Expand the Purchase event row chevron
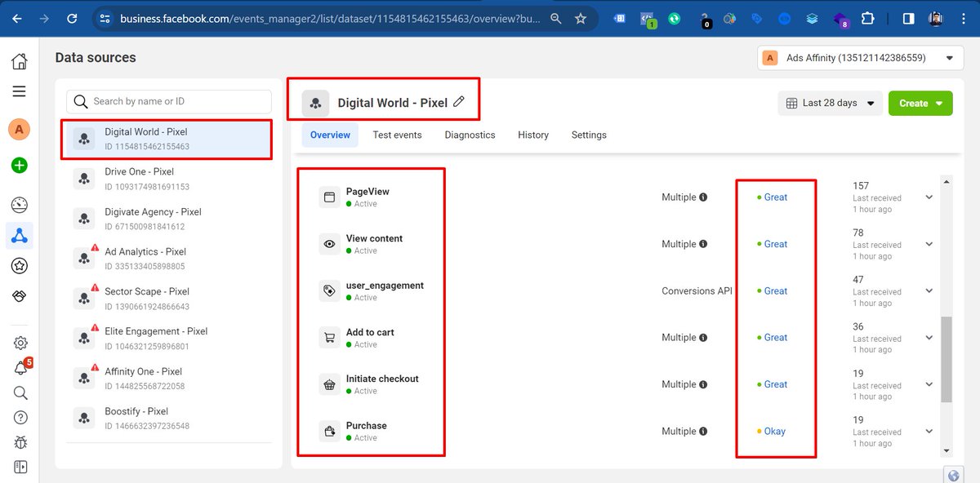The image size is (980, 483). click(x=928, y=431)
